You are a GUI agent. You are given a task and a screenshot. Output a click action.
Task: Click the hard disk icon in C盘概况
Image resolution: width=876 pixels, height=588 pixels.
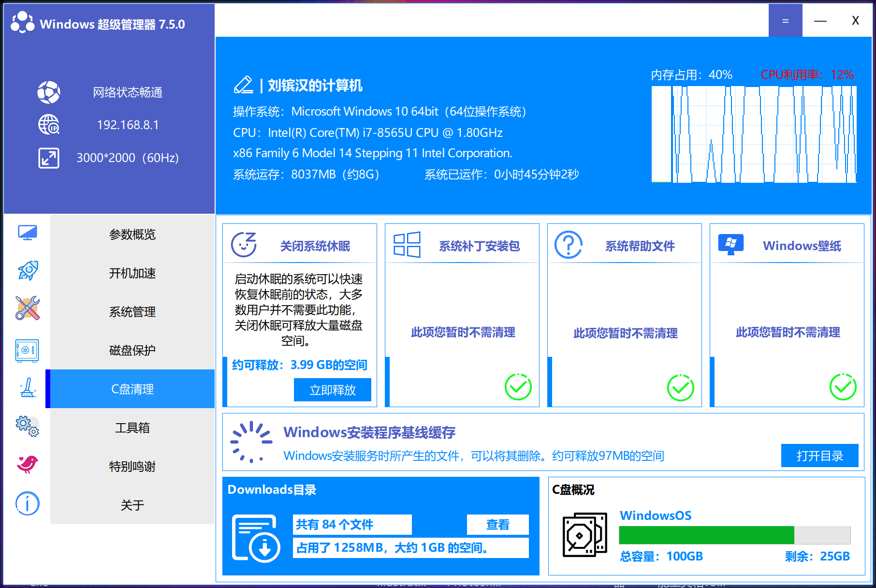click(585, 535)
